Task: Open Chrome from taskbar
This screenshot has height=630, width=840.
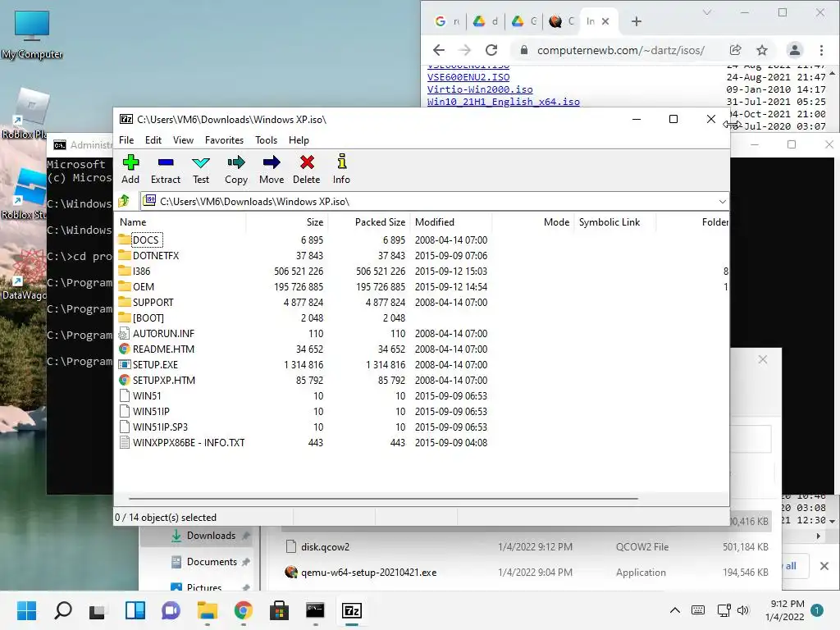Action: [243, 610]
